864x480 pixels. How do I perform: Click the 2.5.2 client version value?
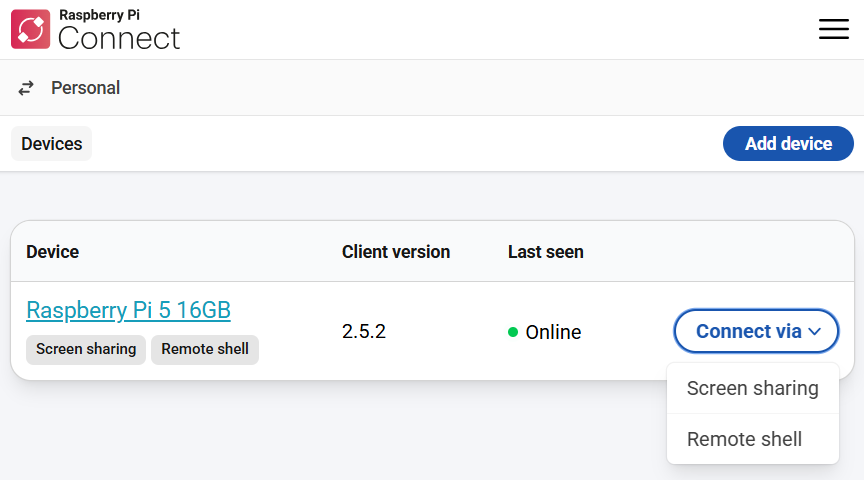364,332
